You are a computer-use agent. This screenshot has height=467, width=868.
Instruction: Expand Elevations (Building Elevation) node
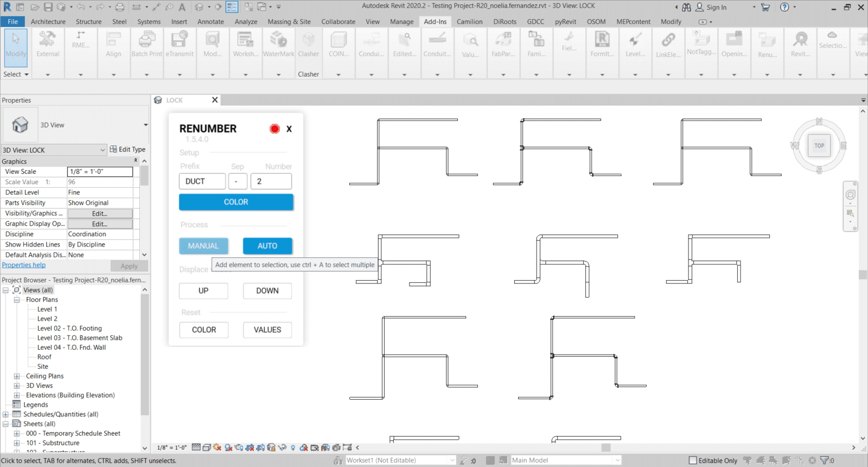click(x=17, y=395)
